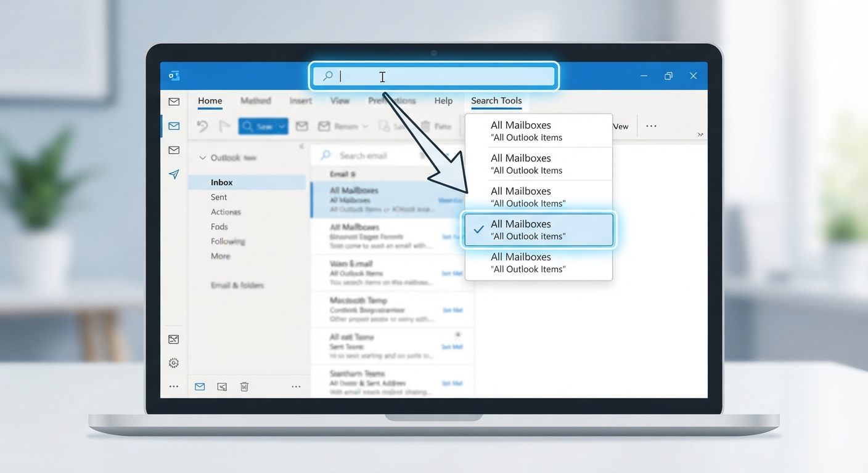Switch to the Home tab

210,101
